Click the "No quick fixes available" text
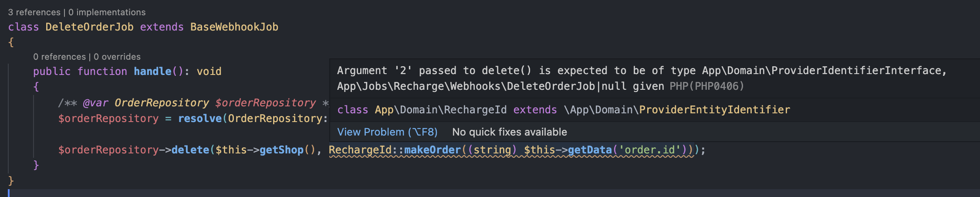The height and width of the screenshot is (197, 980). click(x=509, y=132)
